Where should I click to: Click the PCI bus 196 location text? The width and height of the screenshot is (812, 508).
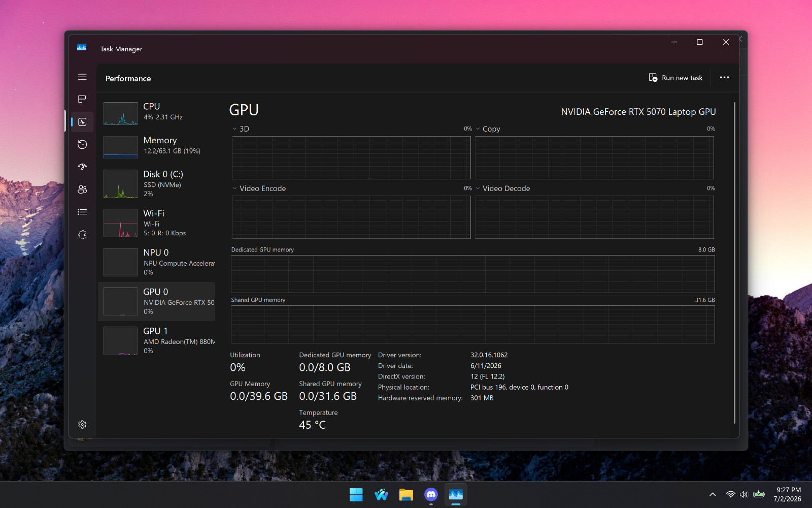[x=519, y=387]
